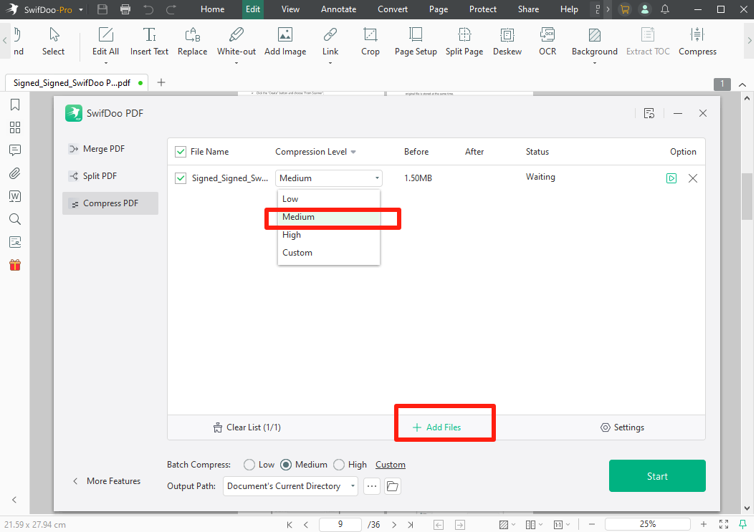The width and height of the screenshot is (754, 532).
Task: Open the bookmarks sidebar panel icon
Action: 15,105
